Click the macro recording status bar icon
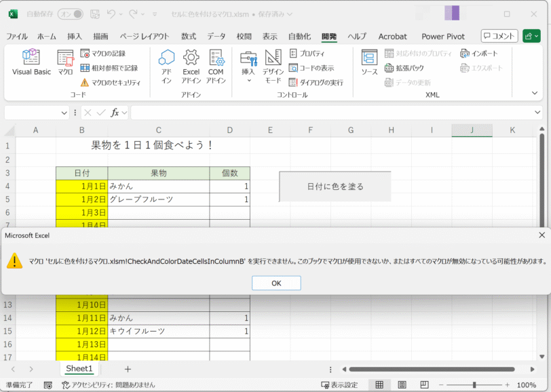Image resolution: width=551 pixels, height=392 pixels. pyautogui.click(x=47, y=385)
